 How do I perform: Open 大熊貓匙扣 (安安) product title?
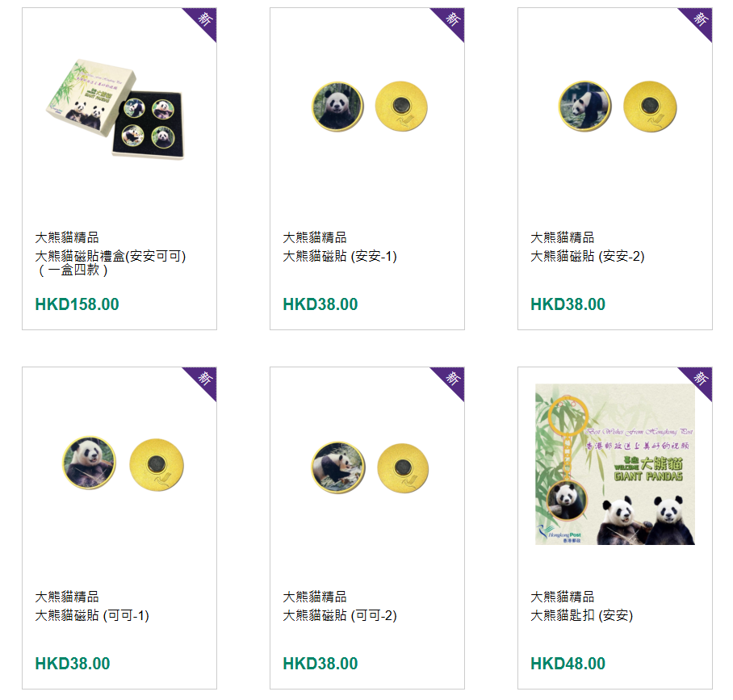[581, 615]
